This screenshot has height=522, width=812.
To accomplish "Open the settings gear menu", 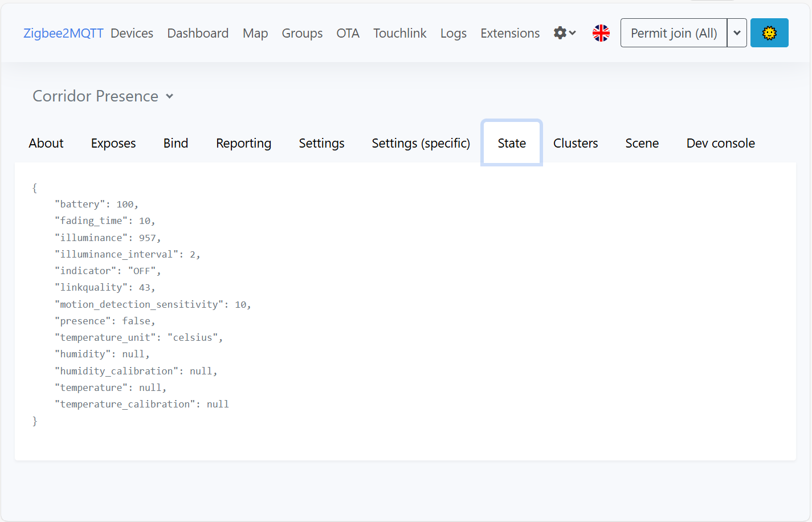I will tap(564, 33).
